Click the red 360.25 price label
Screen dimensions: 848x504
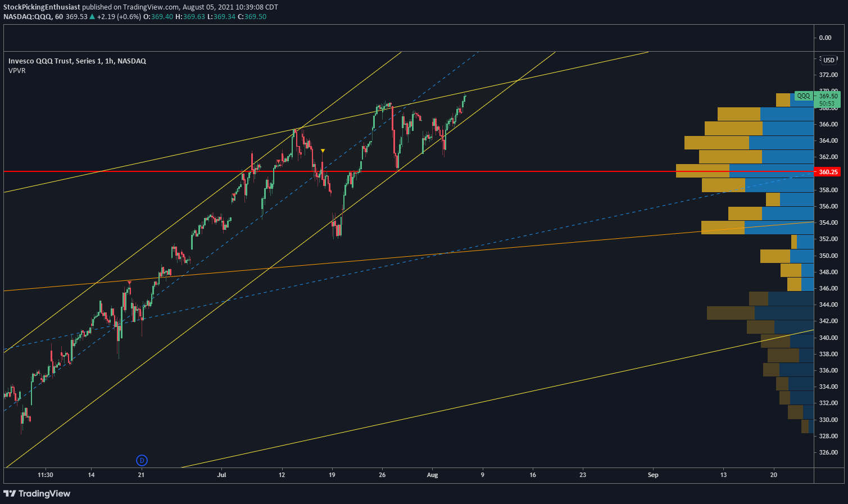point(828,172)
